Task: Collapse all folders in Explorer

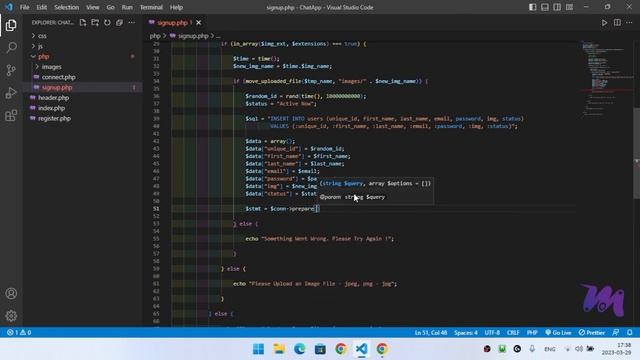Action: pyautogui.click(x=119, y=22)
